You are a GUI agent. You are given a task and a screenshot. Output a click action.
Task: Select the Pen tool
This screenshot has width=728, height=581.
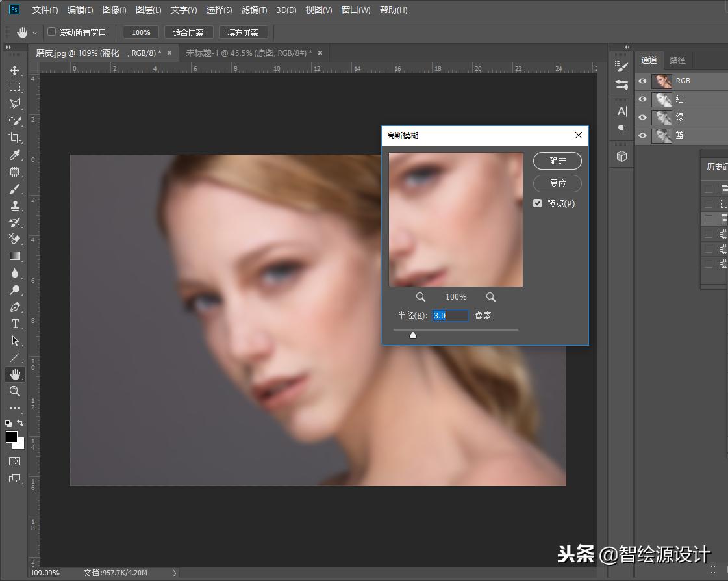click(x=14, y=307)
